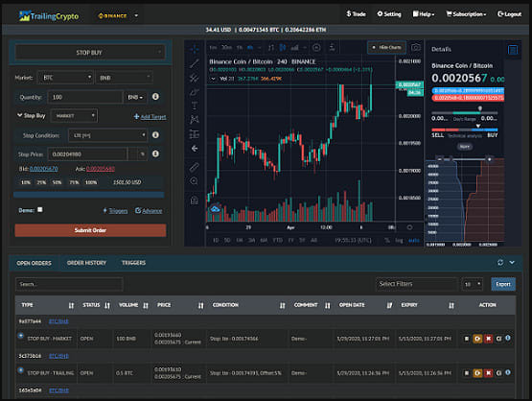Select the ruler measure tool
This screenshot has height=401, width=532.
tap(194, 167)
